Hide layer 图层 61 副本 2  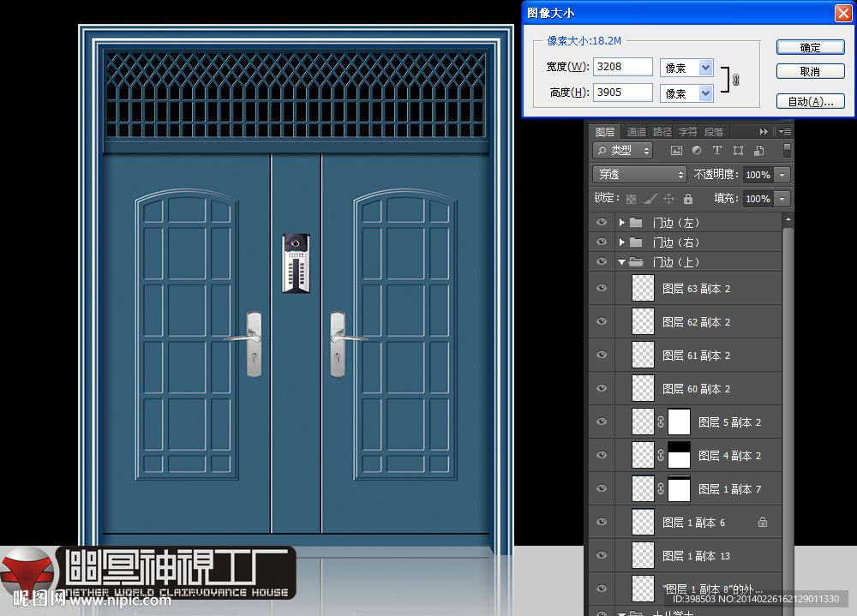(x=602, y=355)
